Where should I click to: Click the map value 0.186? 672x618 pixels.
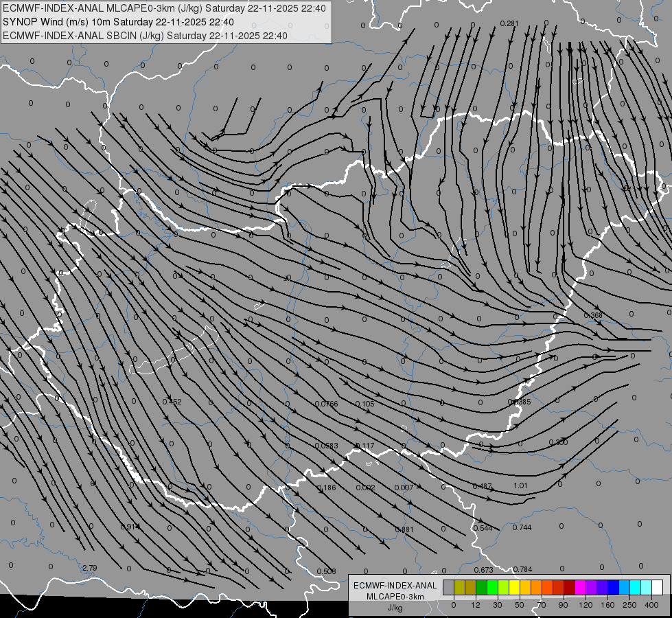[x=326, y=488]
